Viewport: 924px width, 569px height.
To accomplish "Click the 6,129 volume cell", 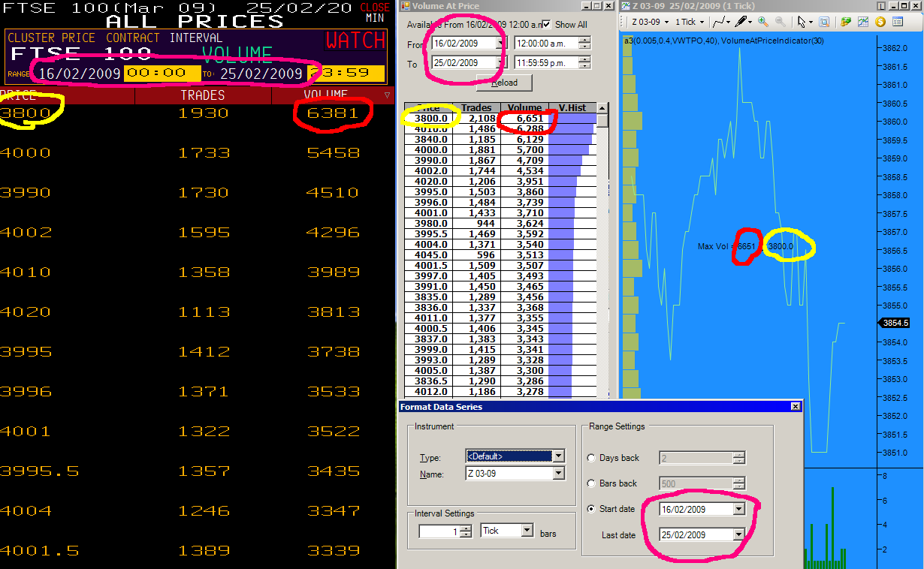I will tap(524, 139).
